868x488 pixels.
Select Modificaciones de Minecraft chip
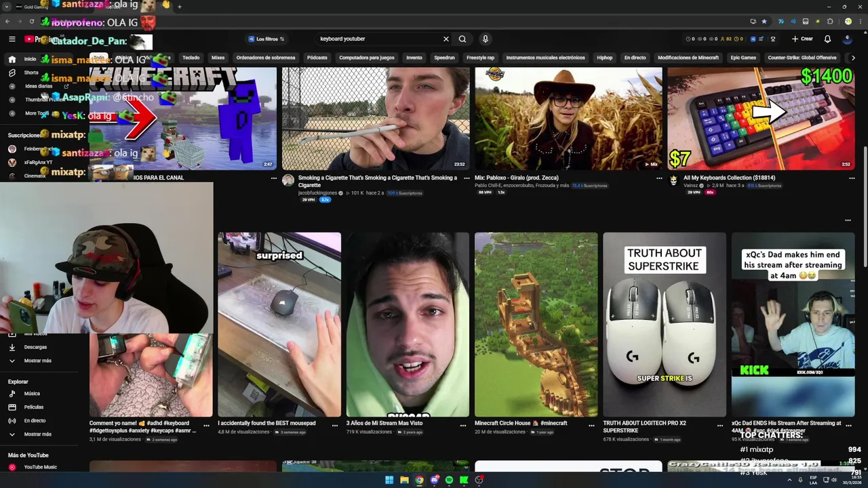point(688,58)
